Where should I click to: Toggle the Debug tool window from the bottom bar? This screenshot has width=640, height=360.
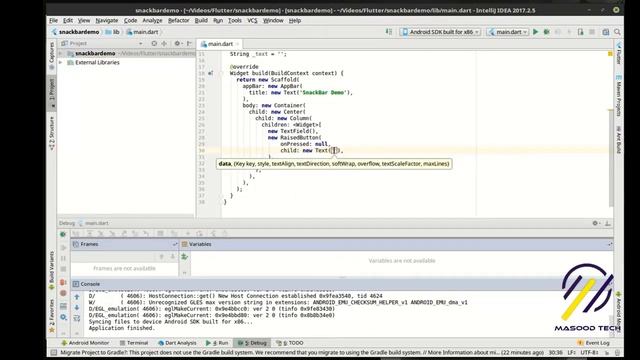click(252, 343)
